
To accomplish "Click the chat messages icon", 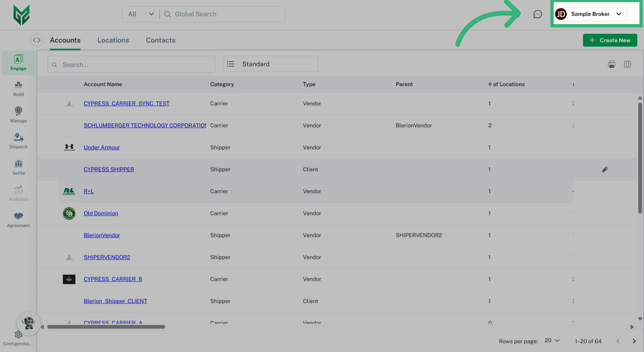I will (537, 14).
